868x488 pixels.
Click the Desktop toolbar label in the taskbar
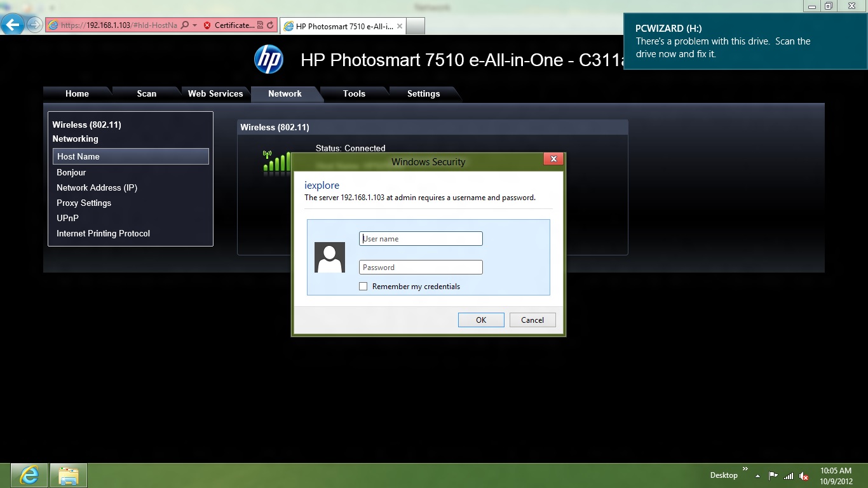[x=724, y=475]
